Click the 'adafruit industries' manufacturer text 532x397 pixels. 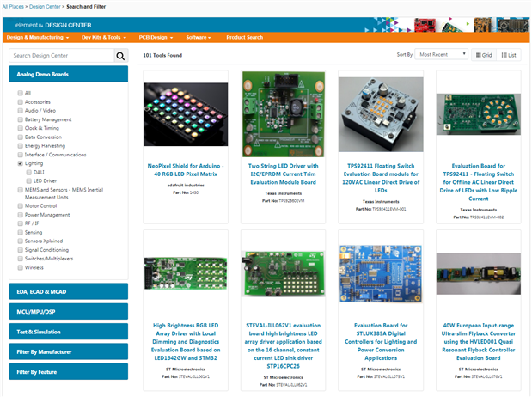[186, 186]
